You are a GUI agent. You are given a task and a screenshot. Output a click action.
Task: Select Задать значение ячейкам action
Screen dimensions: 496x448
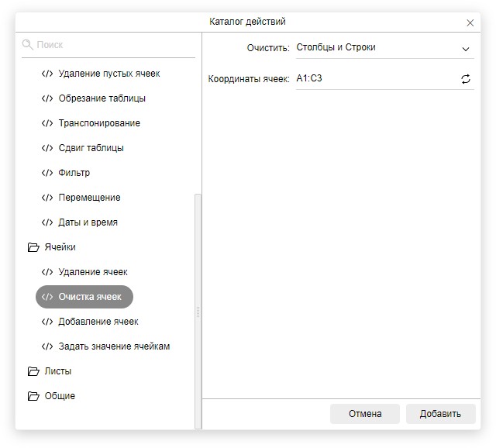(114, 346)
